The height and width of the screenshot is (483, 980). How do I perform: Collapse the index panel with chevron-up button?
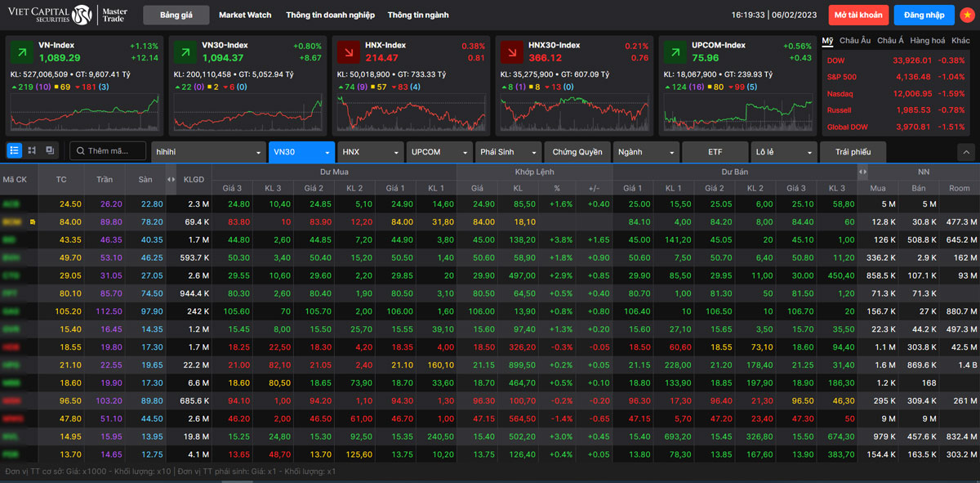point(965,152)
